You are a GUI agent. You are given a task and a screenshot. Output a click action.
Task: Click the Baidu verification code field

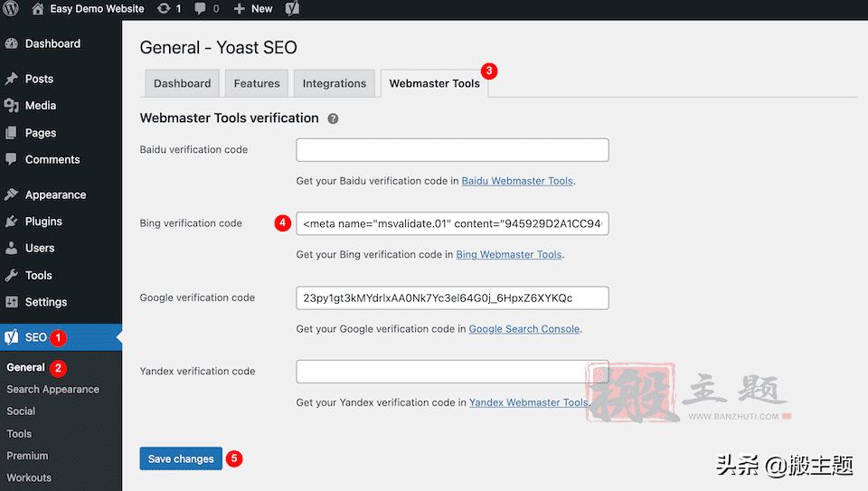pos(452,149)
